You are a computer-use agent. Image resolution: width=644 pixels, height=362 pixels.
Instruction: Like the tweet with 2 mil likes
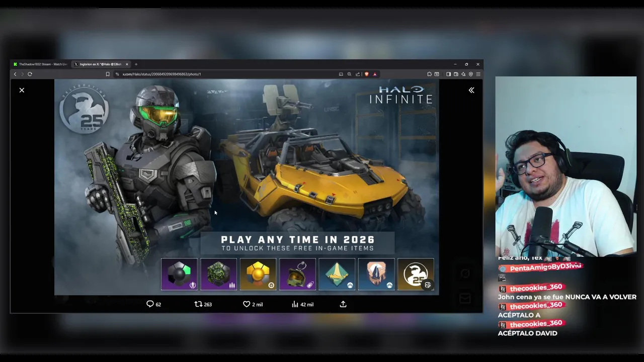pos(253,304)
